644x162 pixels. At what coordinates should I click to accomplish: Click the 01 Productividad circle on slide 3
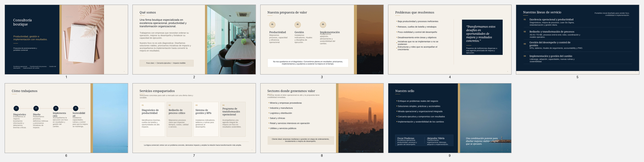point(272,25)
